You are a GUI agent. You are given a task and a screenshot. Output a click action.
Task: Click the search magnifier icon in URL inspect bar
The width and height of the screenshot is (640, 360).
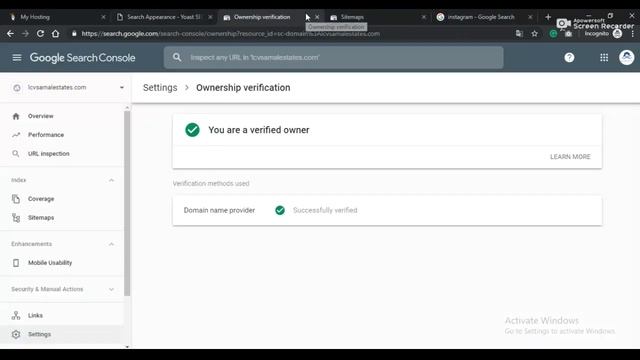tap(177, 57)
